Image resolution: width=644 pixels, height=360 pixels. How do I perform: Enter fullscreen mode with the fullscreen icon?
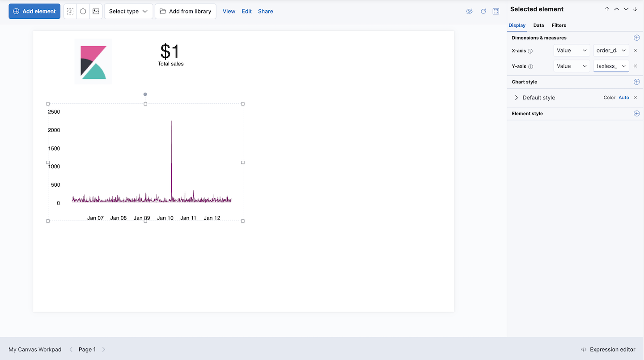pos(496,11)
